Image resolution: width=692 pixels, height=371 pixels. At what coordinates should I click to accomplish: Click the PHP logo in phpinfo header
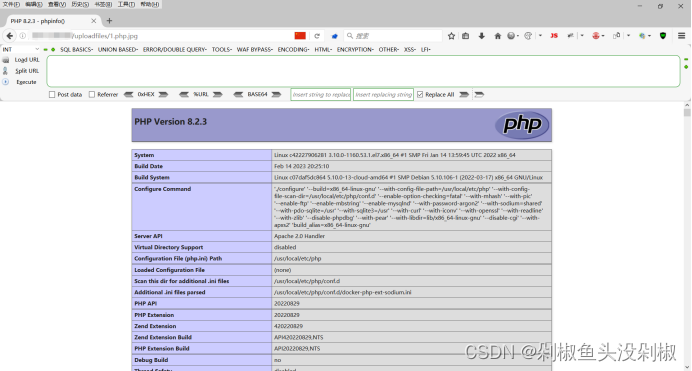pyautogui.click(x=522, y=125)
